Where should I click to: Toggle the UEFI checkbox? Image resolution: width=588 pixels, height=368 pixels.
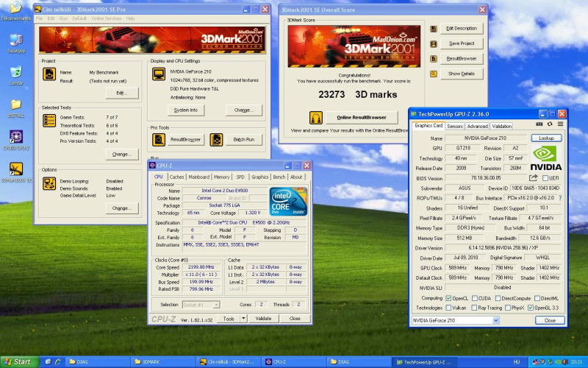tap(545, 178)
